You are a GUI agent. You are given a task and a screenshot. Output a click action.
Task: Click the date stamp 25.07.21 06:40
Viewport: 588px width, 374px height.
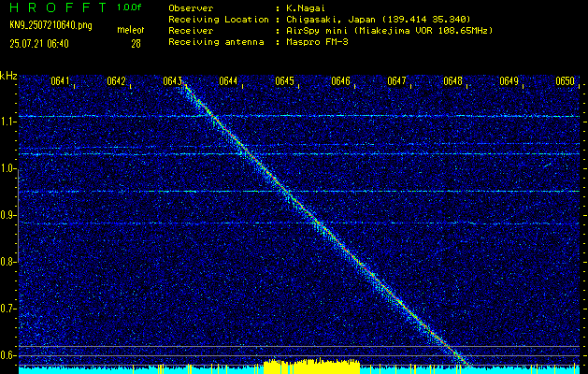coord(39,44)
